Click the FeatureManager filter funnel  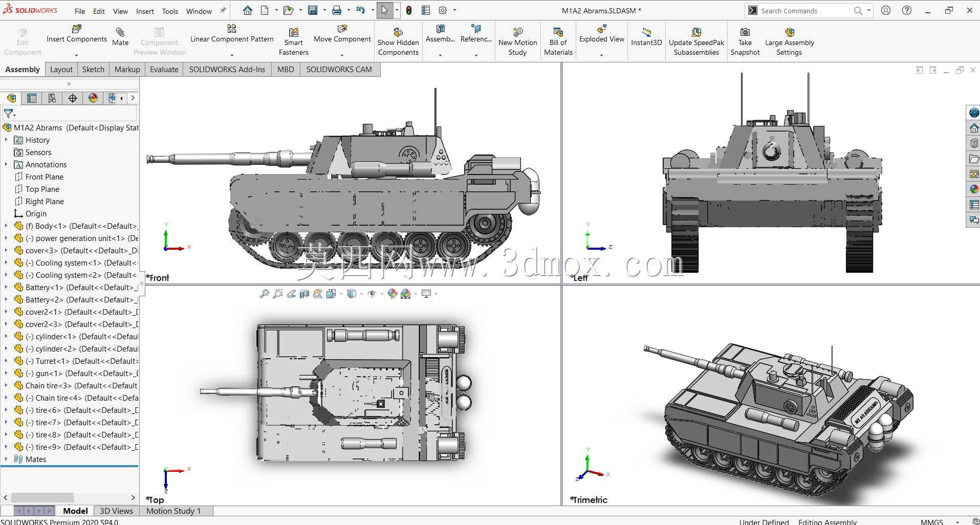pos(9,114)
